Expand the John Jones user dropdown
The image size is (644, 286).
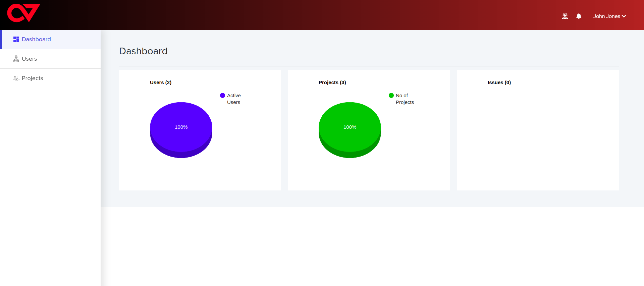coord(609,16)
